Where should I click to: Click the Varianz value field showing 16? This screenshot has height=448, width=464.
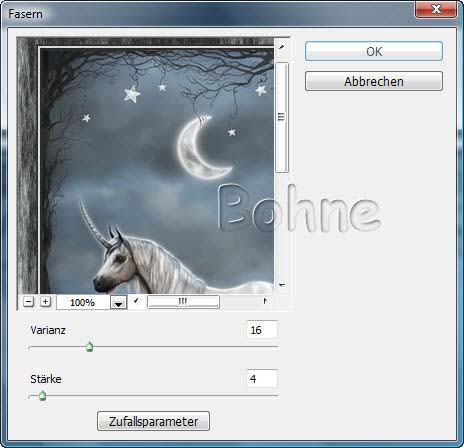click(262, 330)
